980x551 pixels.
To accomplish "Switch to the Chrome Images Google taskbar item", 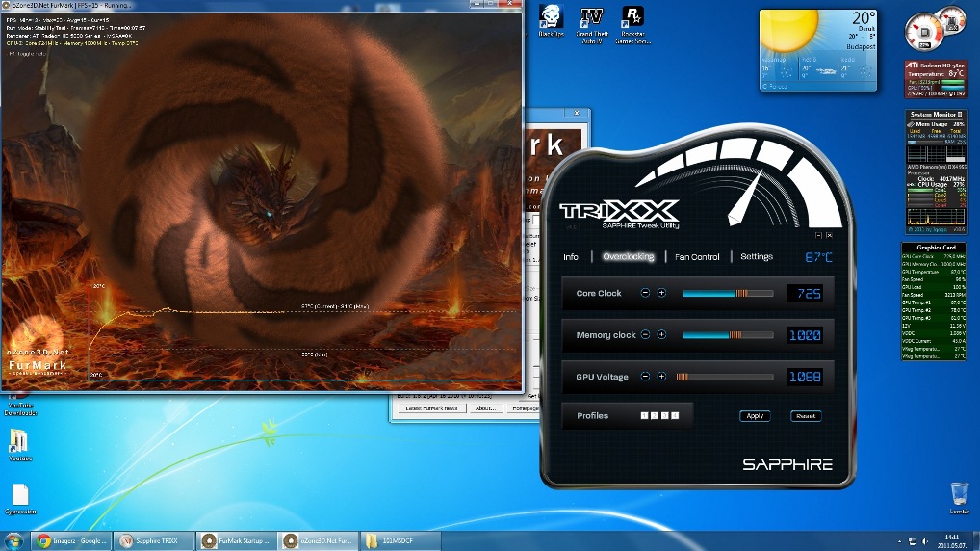I will pyautogui.click(x=71, y=541).
